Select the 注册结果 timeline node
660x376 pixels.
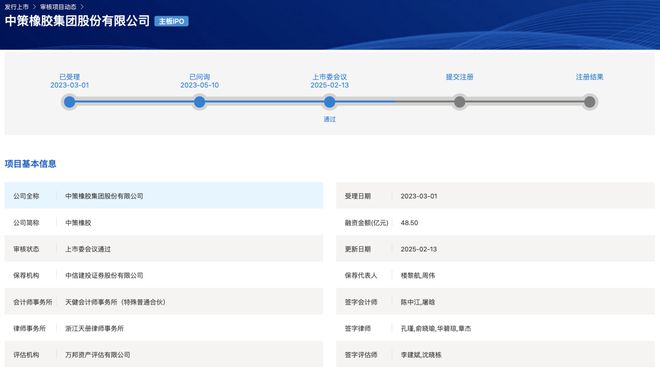590,102
